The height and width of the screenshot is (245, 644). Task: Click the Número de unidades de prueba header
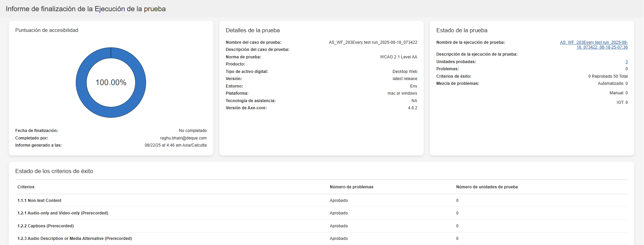[486, 187]
